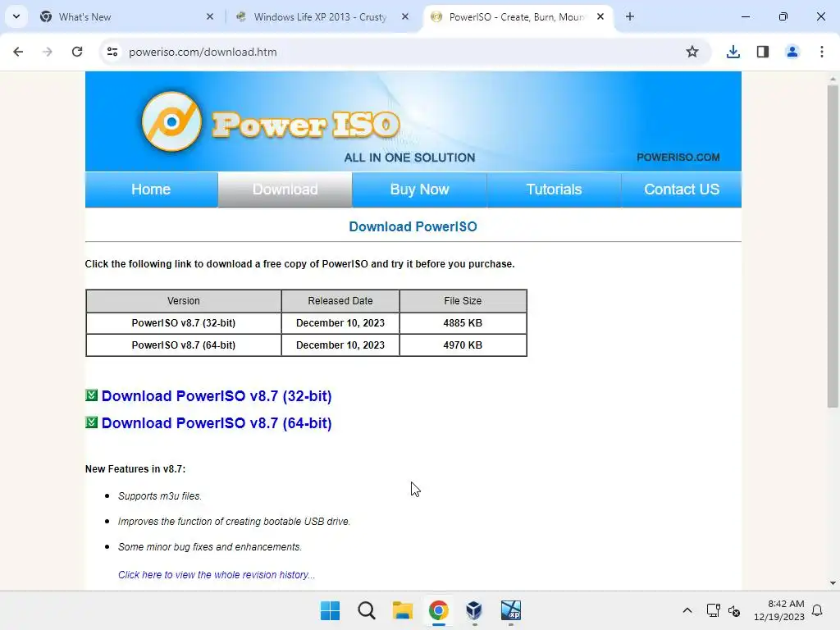
Task: Open muted volume tray icon
Action: point(734,610)
